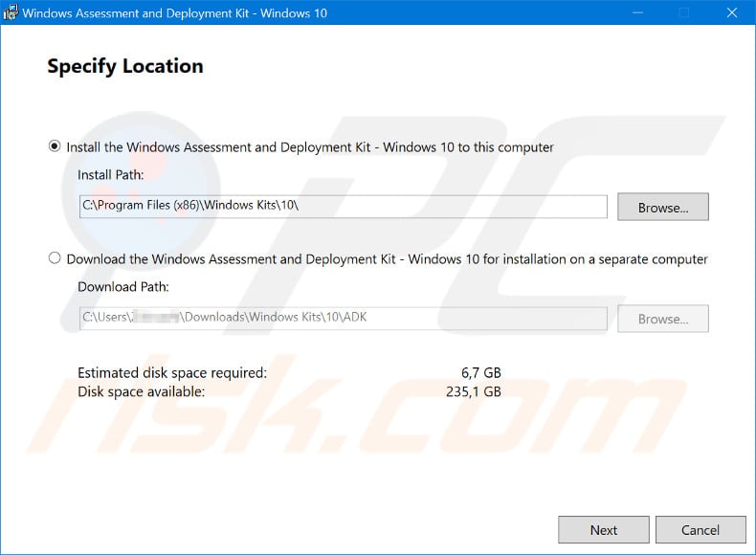Browse for the install path folder
The image size is (756, 555).
[x=663, y=207]
